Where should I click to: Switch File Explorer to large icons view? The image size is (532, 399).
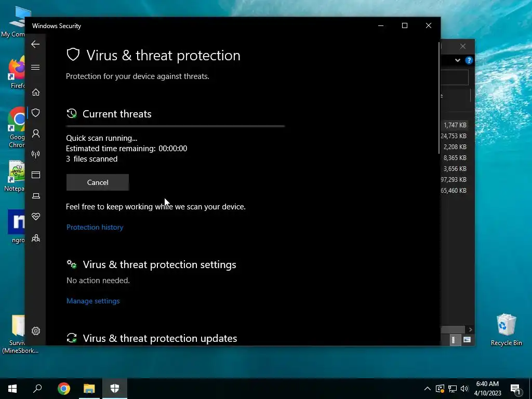pos(467,340)
